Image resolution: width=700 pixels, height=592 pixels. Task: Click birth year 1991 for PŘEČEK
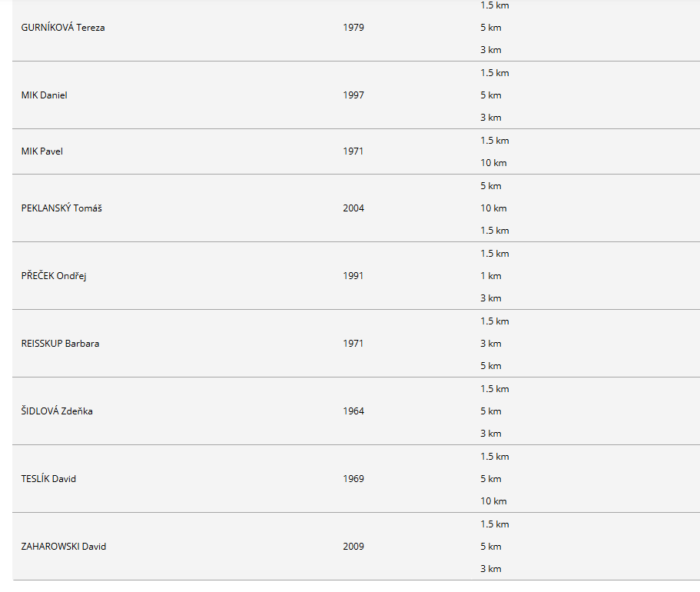(353, 276)
